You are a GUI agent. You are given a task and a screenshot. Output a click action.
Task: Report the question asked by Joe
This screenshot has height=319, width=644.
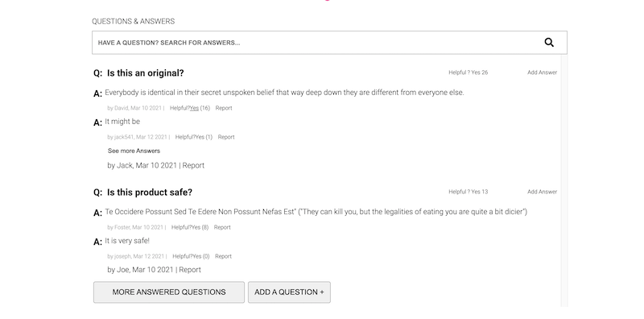[x=190, y=270]
